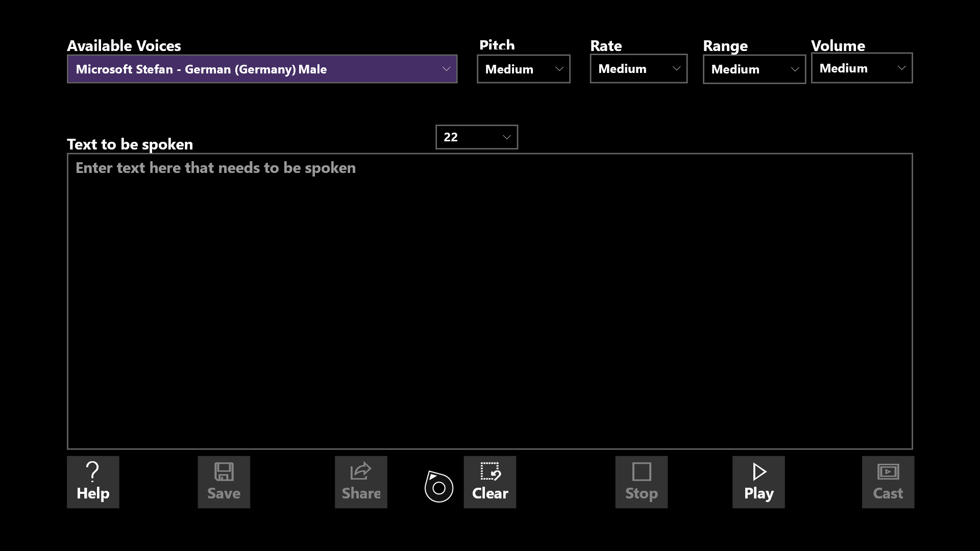980x551 pixels.
Task: Expand the Range settings dropdown
Action: coord(754,69)
